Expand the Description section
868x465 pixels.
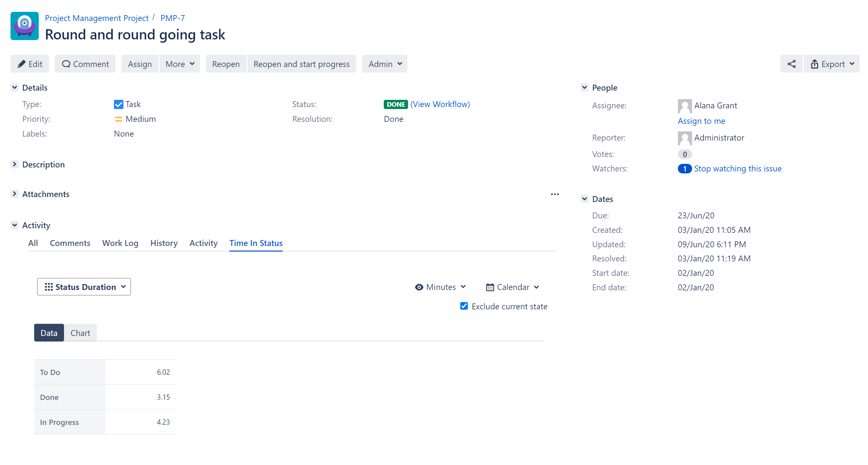pos(14,165)
